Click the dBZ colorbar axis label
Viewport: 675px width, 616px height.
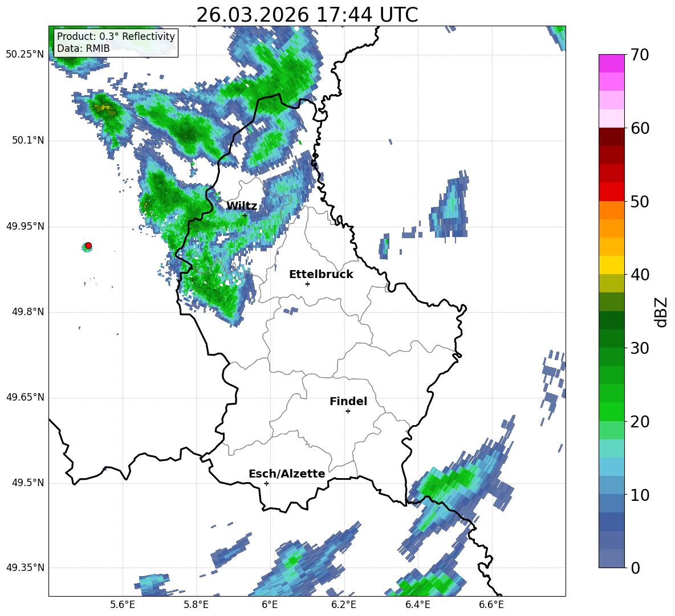(x=661, y=312)
